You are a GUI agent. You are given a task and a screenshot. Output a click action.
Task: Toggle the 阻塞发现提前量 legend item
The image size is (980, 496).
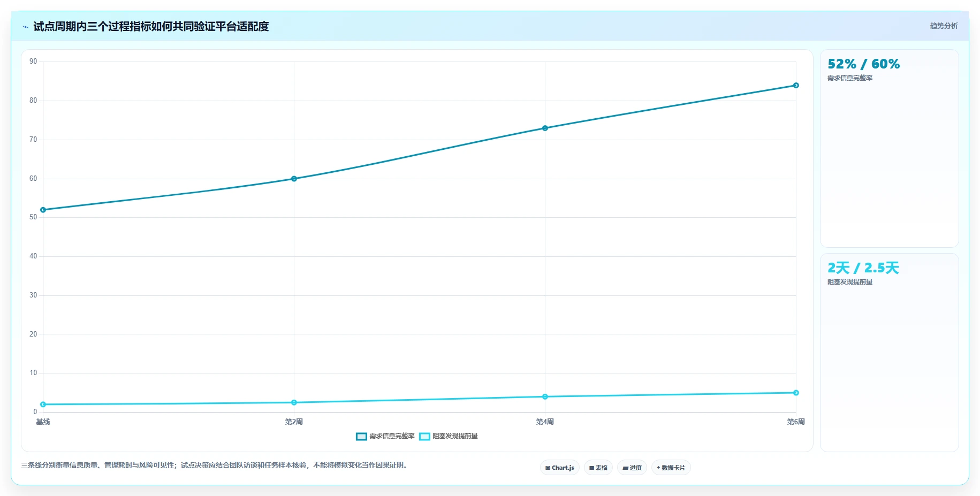click(449, 436)
